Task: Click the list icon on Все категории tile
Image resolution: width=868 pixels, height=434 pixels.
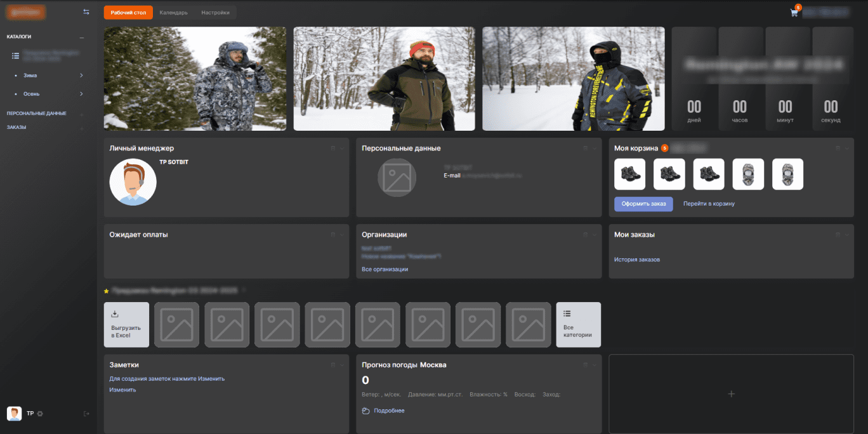Action: (x=567, y=313)
